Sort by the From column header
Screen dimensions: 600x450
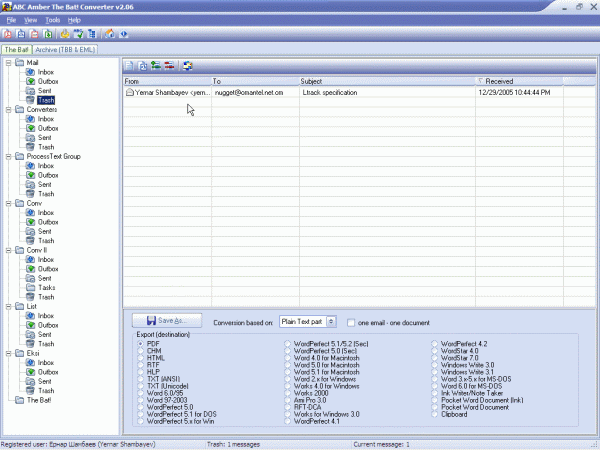(x=168, y=81)
